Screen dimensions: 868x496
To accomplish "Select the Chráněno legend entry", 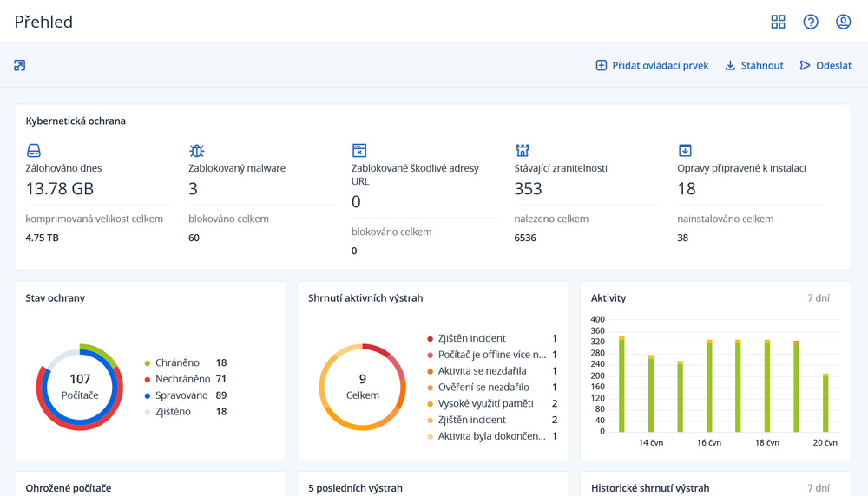I will [177, 363].
